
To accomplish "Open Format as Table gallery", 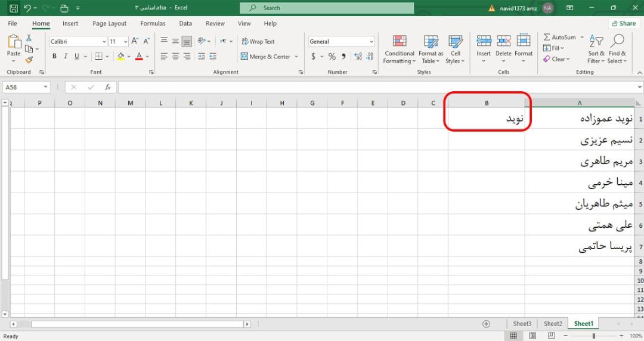I will point(431,49).
